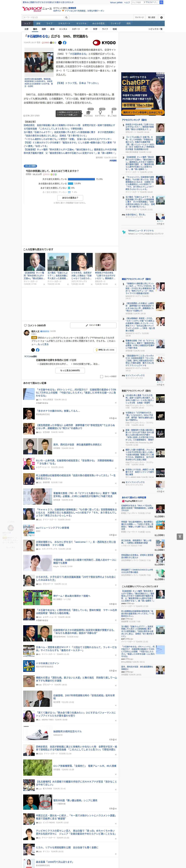Close the この記事はいかがでしたか tooltip
This screenshot has width=186, height=868.
point(80,112)
